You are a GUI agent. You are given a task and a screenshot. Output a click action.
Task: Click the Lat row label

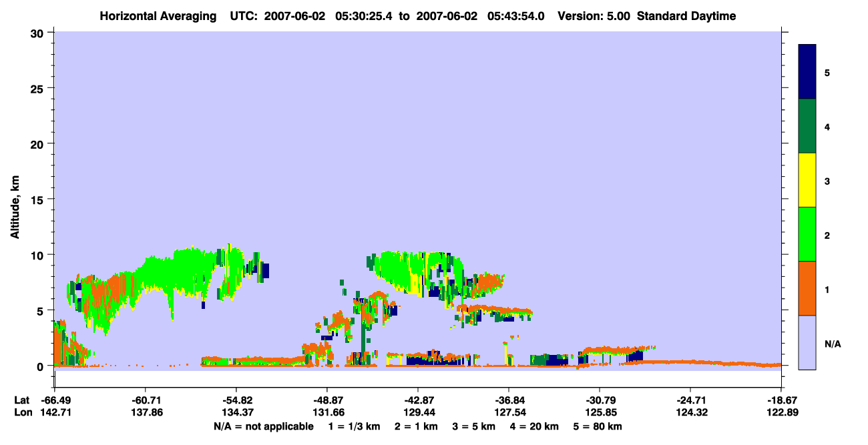[x=21, y=400]
